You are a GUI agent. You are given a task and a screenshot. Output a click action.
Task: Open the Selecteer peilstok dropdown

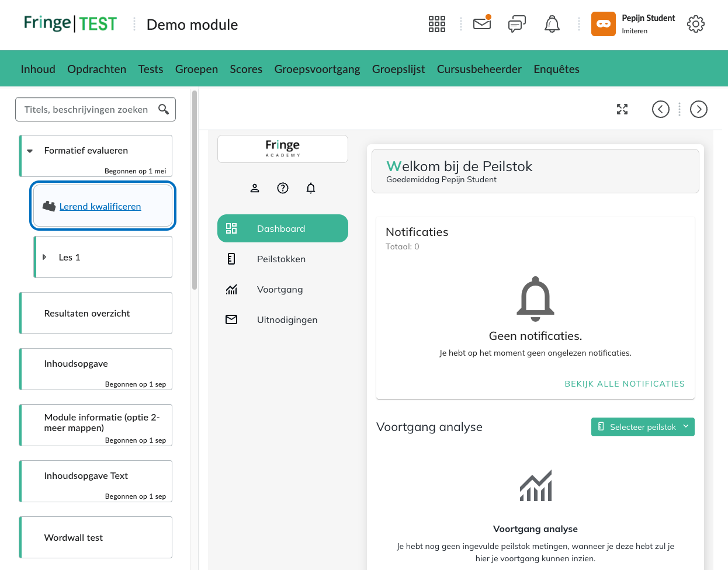[x=643, y=427]
